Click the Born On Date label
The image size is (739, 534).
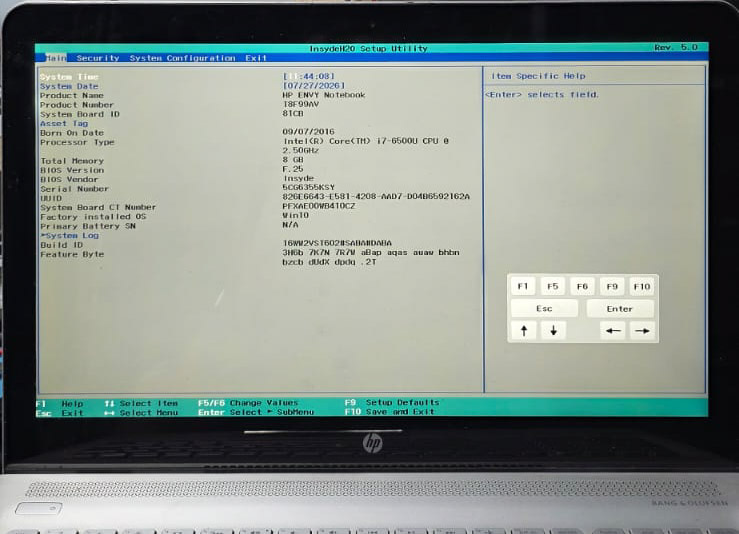click(72, 133)
